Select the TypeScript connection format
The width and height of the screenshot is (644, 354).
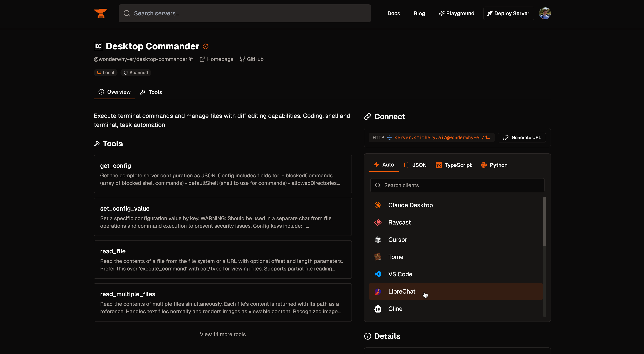click(454, 165)
